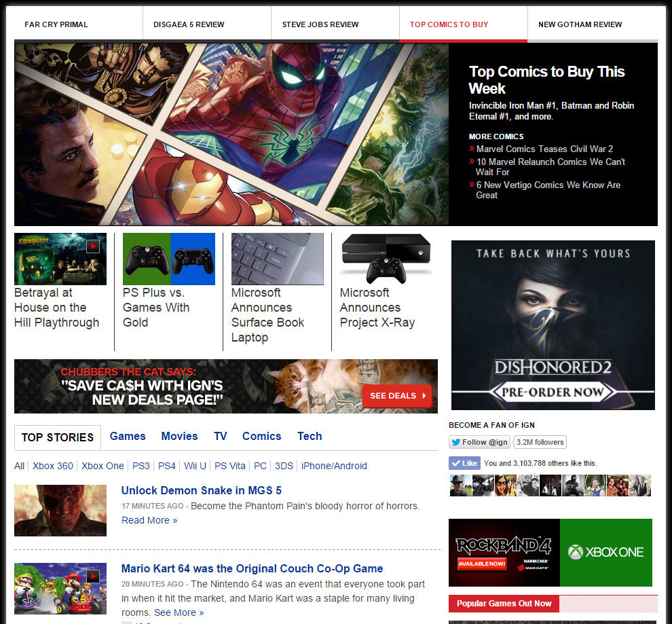Click Read More under Demon Snake story
The image size is (672, 624).
149,520
